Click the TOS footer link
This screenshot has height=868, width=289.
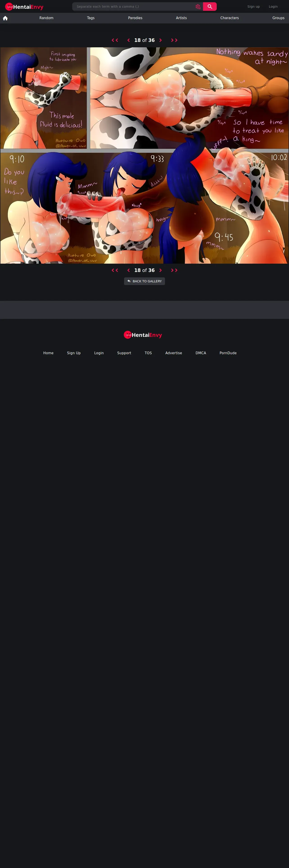click(x=148, y=353)
